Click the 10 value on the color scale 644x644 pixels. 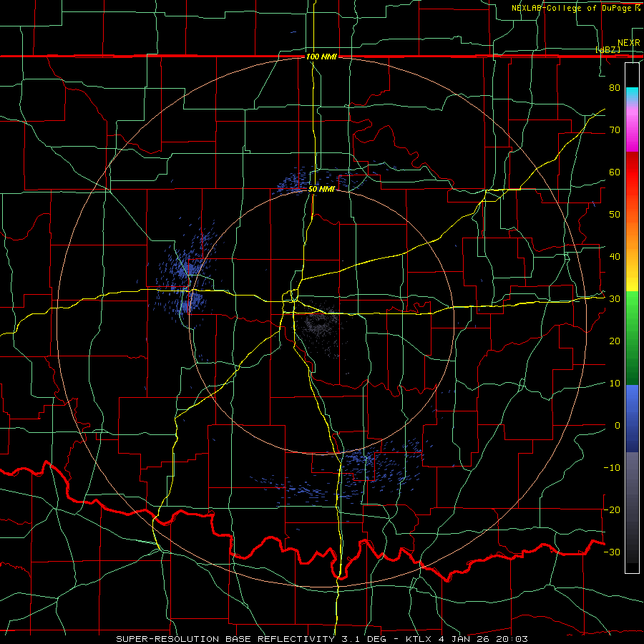(615, 384)
